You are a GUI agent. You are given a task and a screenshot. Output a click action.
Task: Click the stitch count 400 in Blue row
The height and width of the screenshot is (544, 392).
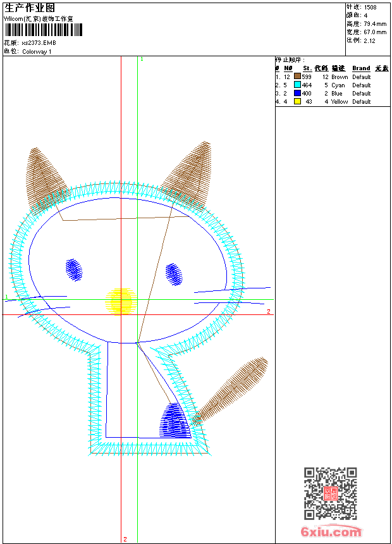point(307,94)
